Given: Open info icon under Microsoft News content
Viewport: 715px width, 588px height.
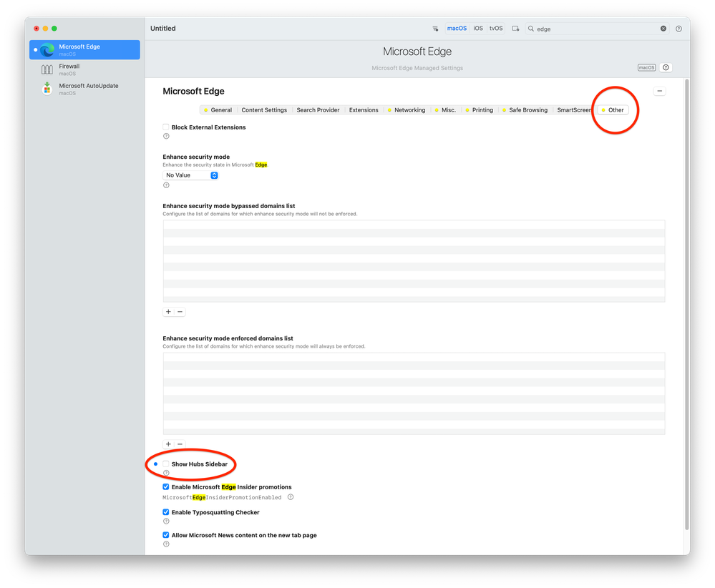Looking at the screenshot, I should (166, 544).
